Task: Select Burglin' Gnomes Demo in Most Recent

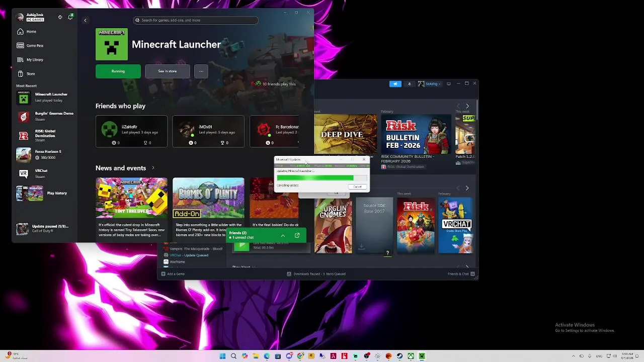Action: click(x=45, y=116)
